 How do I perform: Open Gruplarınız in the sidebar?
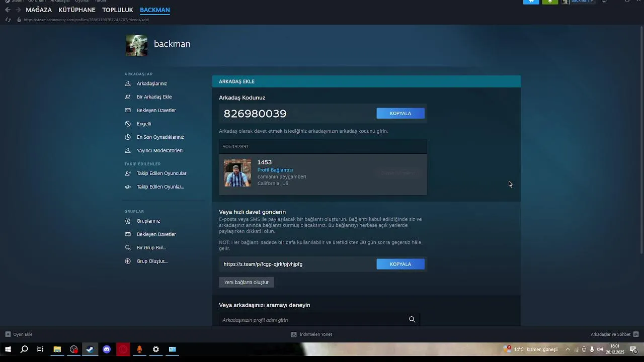(148, 221)
